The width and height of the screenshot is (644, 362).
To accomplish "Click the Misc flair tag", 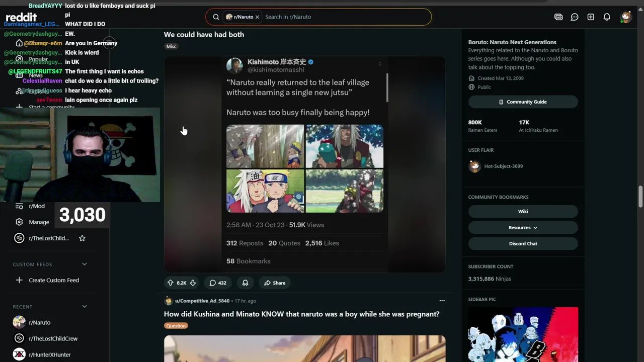I will (x=171, y=46).
